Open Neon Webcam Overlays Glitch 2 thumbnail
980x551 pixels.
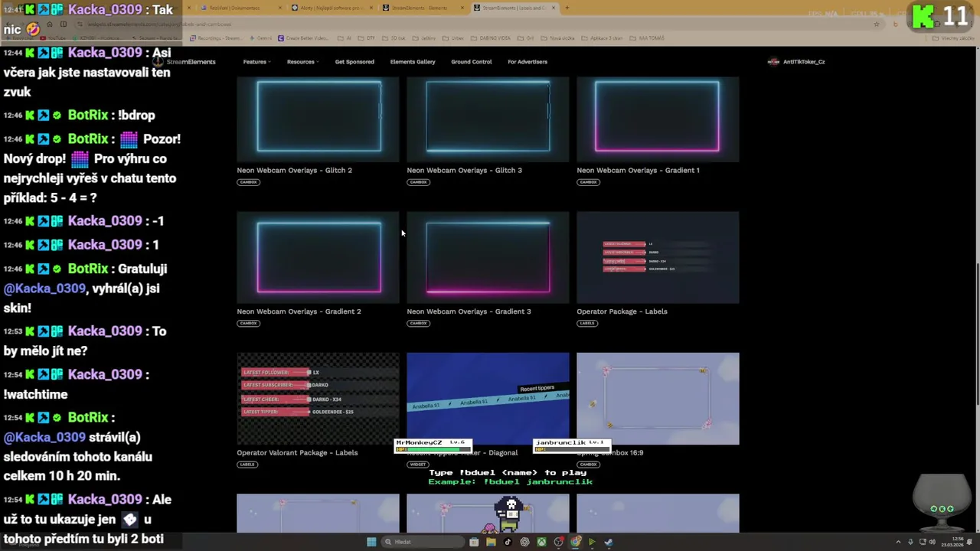tap(318, 119)
